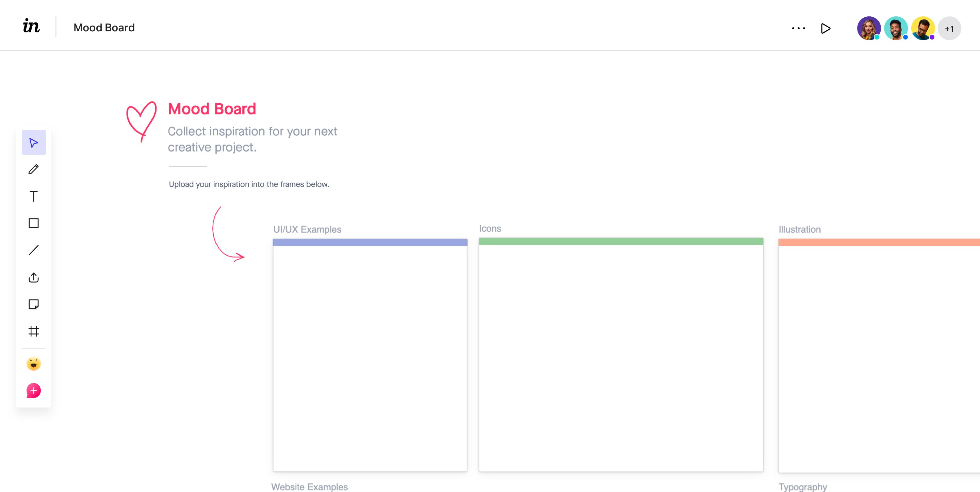This screenshot has height=492, width=980.
Task: Open the more options menu
Action: tap(799, 27)
